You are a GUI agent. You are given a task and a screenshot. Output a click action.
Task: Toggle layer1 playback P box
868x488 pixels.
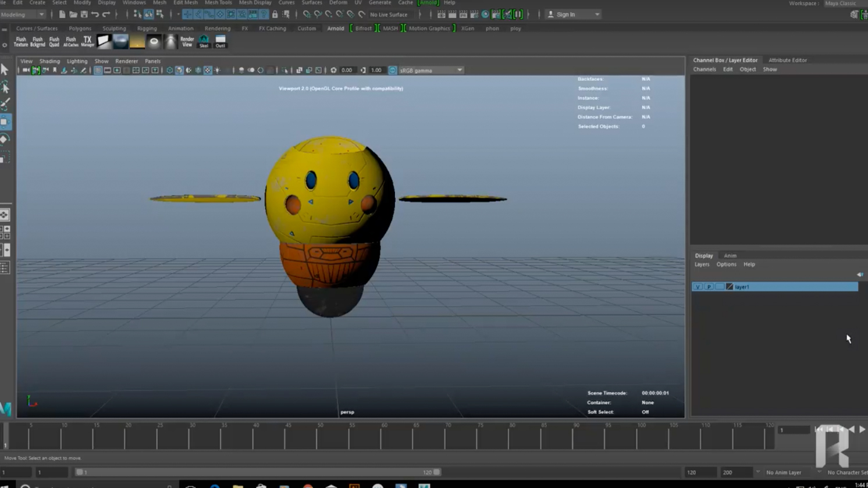(x=709, y=287)
